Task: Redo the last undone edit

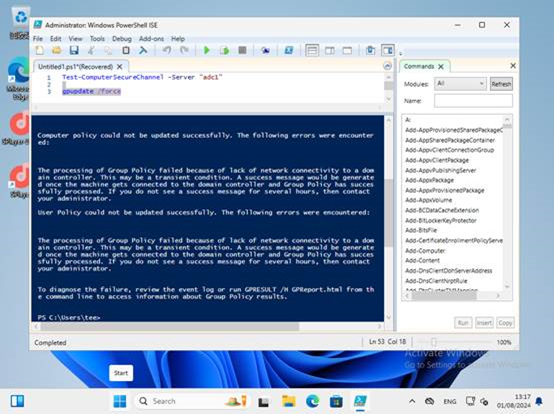Action: pos(184,50)
